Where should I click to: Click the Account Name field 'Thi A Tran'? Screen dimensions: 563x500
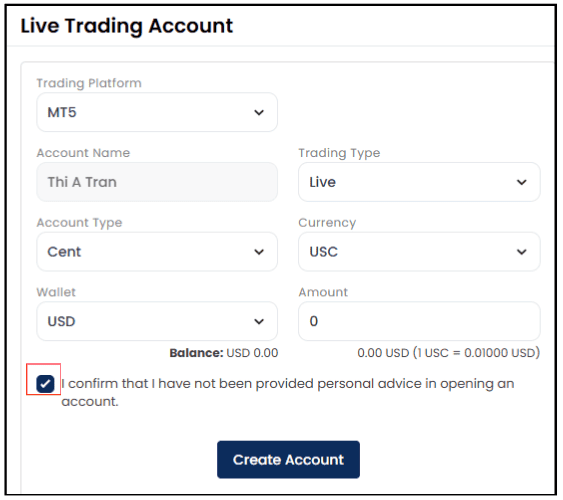point(157,182)
